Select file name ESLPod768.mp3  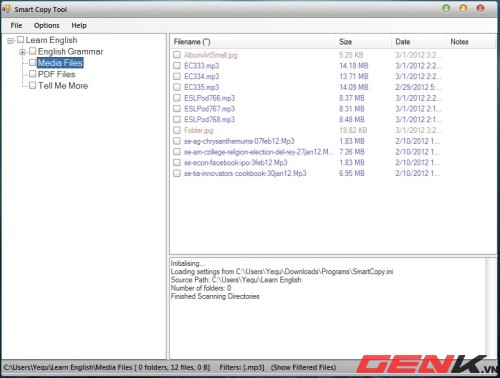coord(209,119)
